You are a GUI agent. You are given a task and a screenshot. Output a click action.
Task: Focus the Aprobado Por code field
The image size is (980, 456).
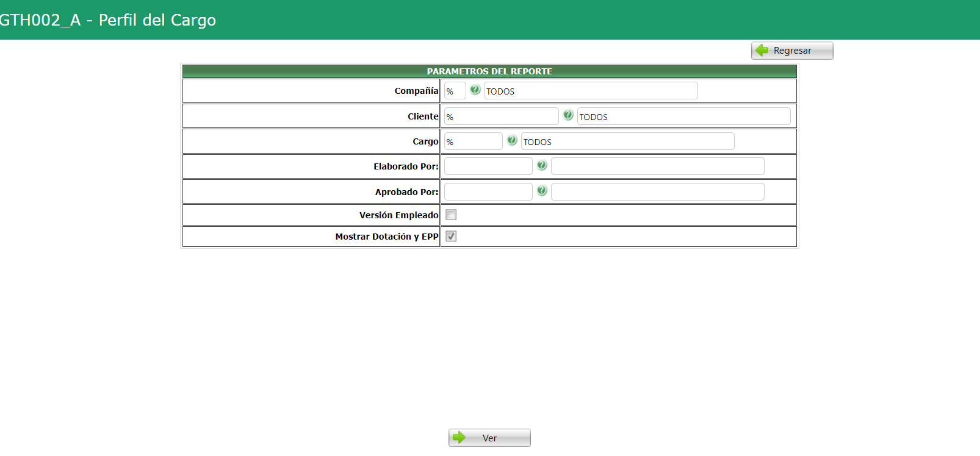(x=488, y=192)
